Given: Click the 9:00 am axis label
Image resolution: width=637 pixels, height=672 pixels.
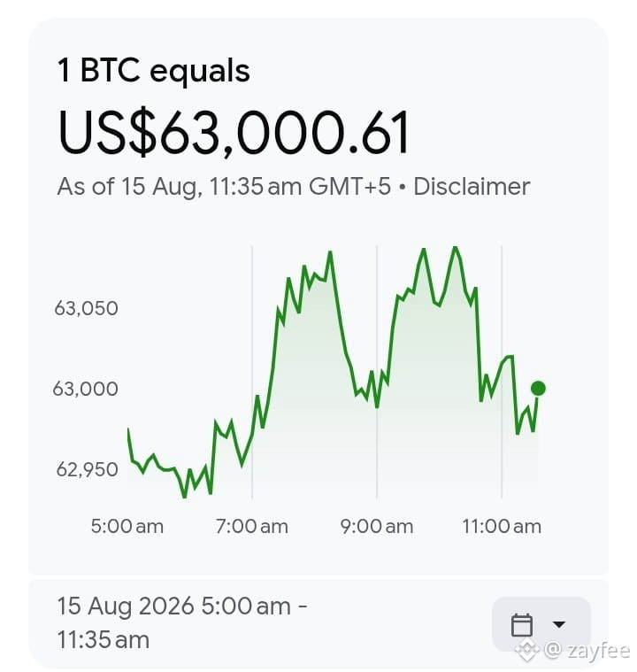Looking at the screenshot, I should (377, 526).
